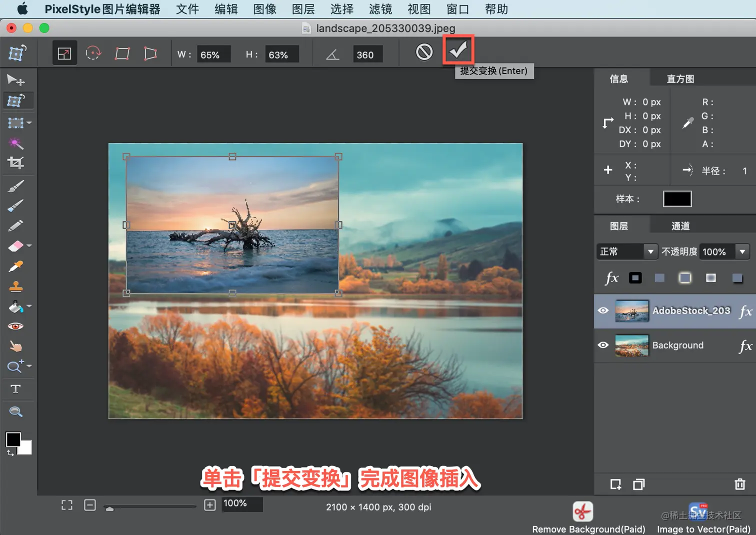The width and height of the screenshot is (756, 535).
Task: Open fx effects for Background layer
Action: (x=745, y=345)
